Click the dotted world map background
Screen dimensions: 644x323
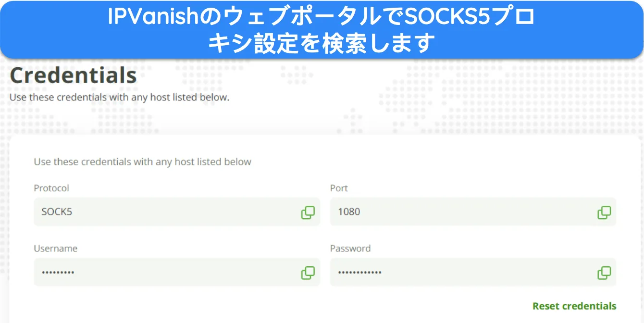click(433, 96)
